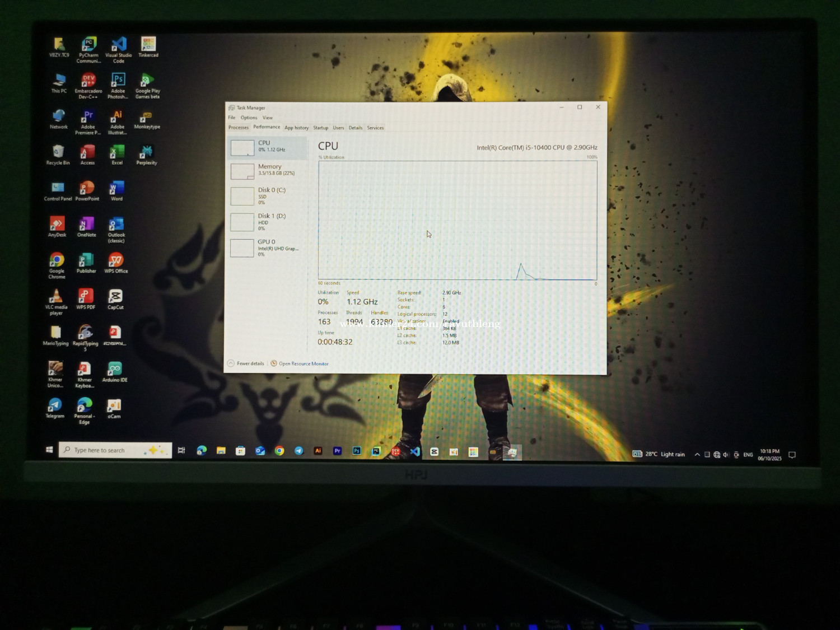The width and height of the screenshot is (840, 630).
Task: Select Memory in the performance sidebar
Action: point(268,170)
